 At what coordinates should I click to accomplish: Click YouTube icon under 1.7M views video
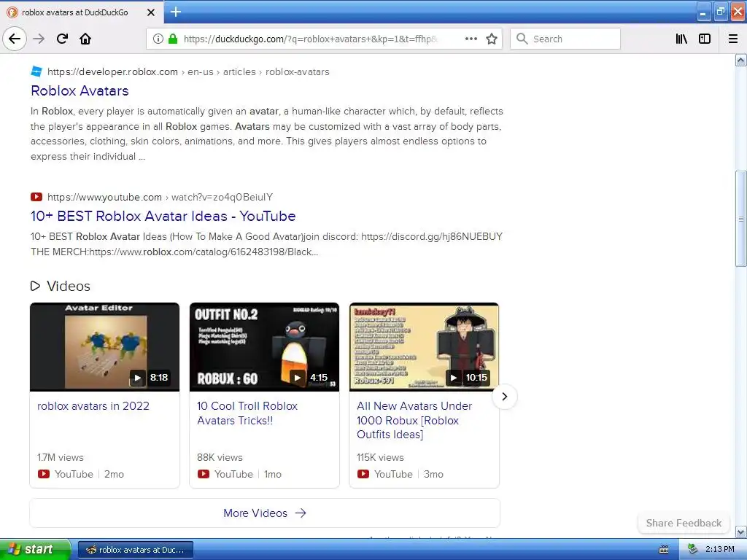coord(43,474)
